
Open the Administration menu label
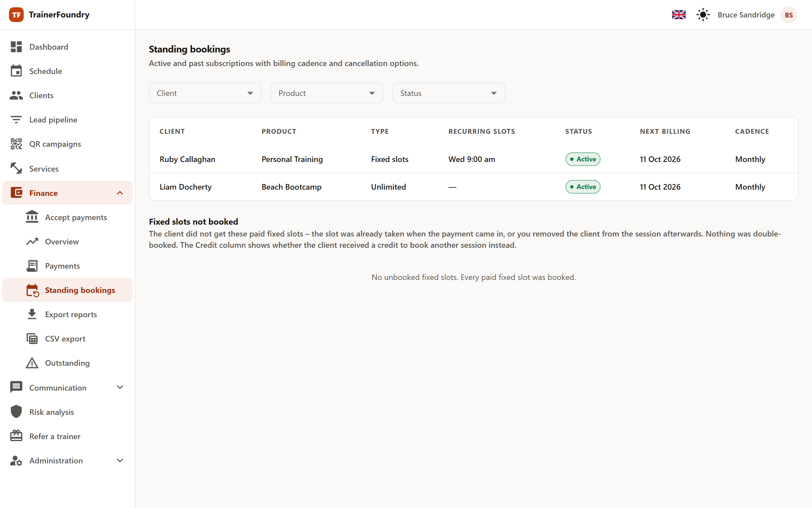(x=56, y=460)
